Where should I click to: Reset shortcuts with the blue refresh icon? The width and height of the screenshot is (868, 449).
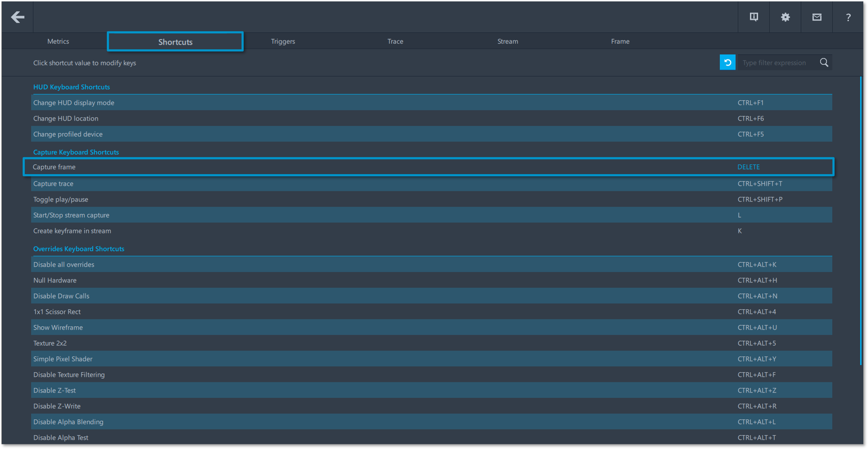tap(727, 63)
